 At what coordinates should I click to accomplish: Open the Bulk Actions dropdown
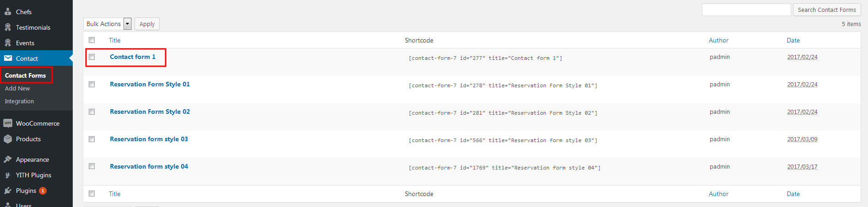(108, 24)
